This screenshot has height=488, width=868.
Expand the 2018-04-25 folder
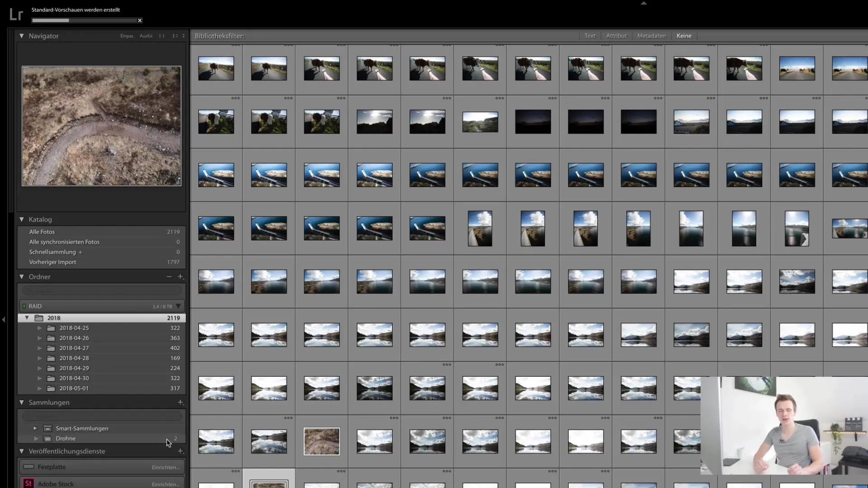(39, 328)
